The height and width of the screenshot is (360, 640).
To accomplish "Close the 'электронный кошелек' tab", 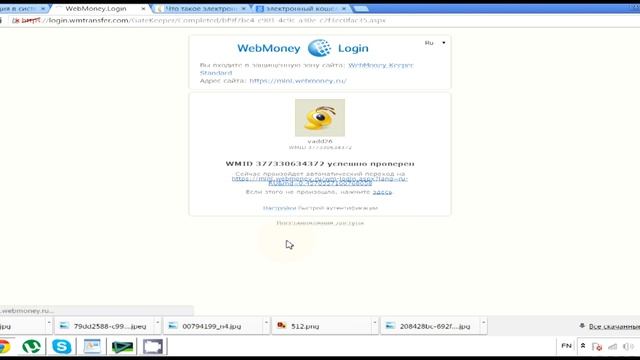I will 344,9.
